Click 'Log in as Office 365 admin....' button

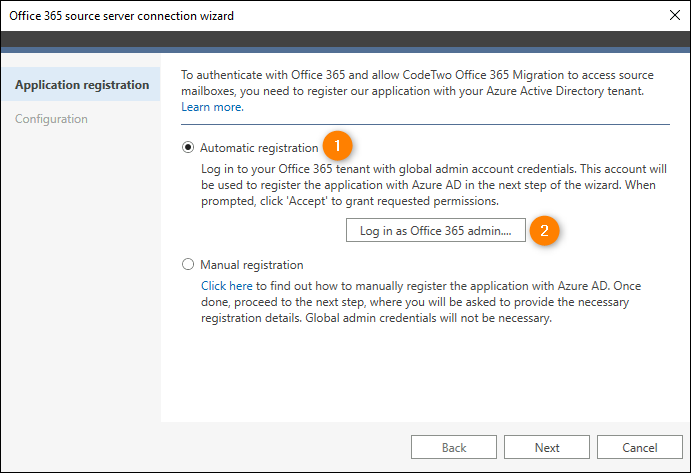(x=435, y=230)
